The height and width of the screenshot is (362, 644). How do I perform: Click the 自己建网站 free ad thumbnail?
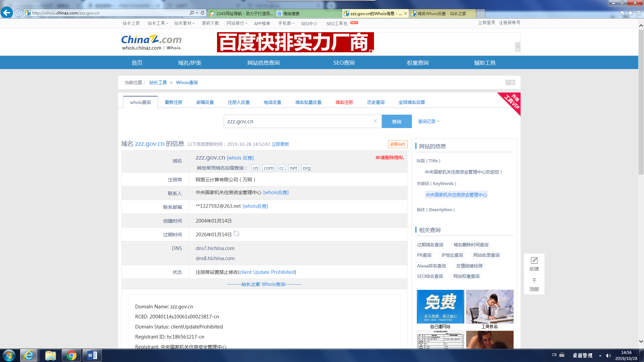pos(440,307)
